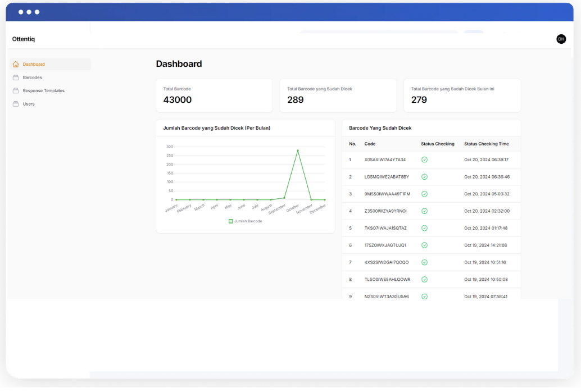Click the Dashboard home icon in sidebar

[16, 65]
